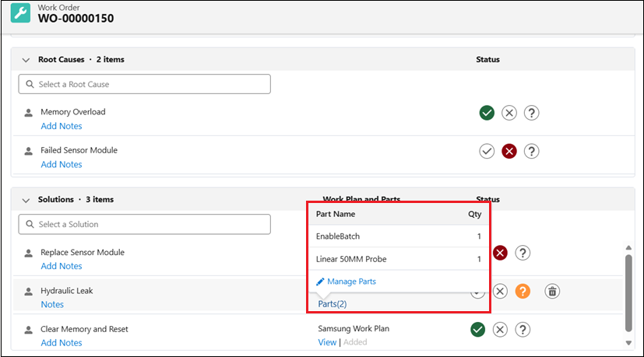Click the Select a Solution search field
This screenshot has height=357, width=644.
point(145,224)
